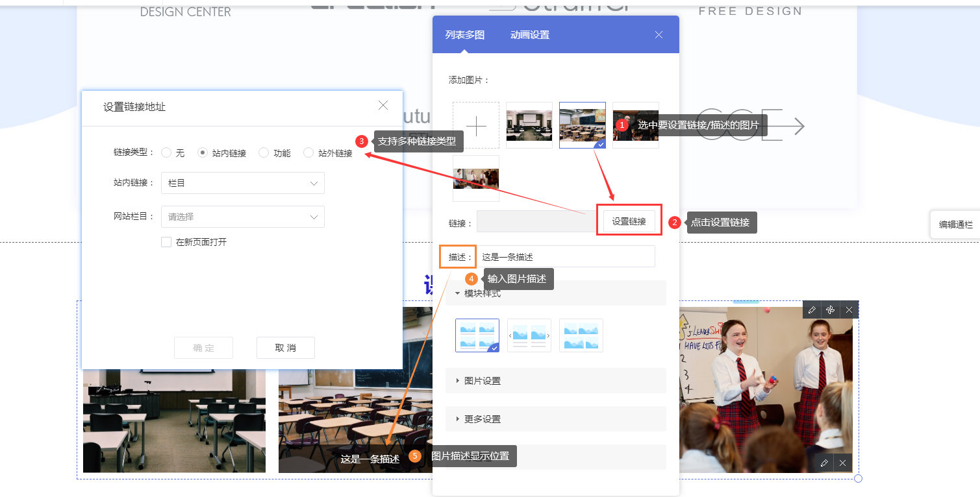This screenshot has width=980, height=497.
Task: Select lecture hall thumbnail with projector screen
Action: 529,125
